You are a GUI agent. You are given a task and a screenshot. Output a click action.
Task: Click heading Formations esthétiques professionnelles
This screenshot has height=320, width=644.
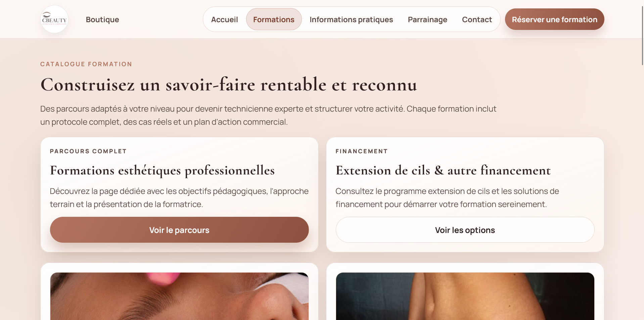click(x=162, y=170)
